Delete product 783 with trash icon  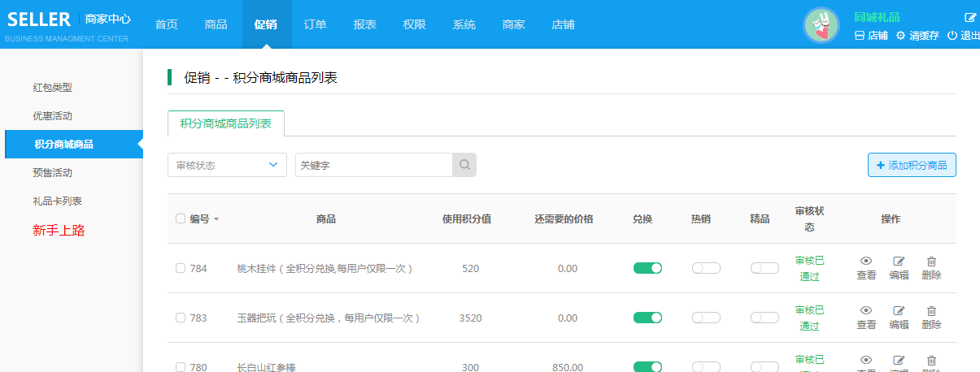pyautogui.click(x=931, y=318)
